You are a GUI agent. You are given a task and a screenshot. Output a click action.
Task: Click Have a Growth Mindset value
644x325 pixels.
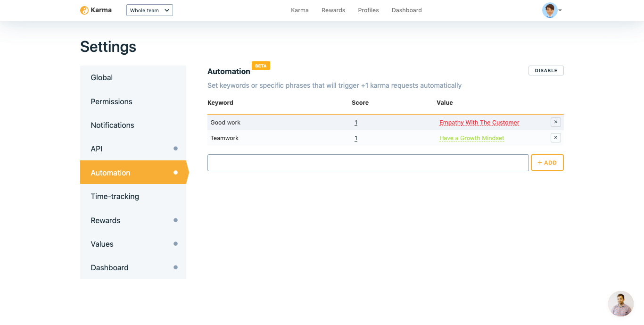(472, 138)
